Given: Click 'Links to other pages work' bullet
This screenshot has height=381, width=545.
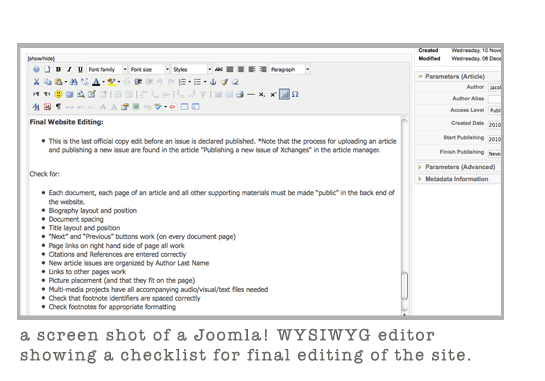Looking at the screenshot, I should coord(87,272).
